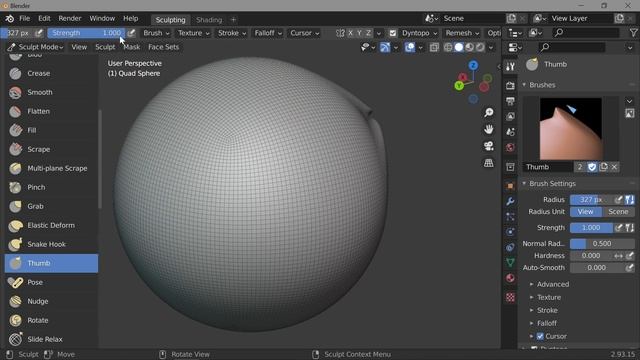Image resolution: width=640 pixels, height=360 pixels.
Task: Adjust the Auto-Smooth slider
Action: point(597,268)
